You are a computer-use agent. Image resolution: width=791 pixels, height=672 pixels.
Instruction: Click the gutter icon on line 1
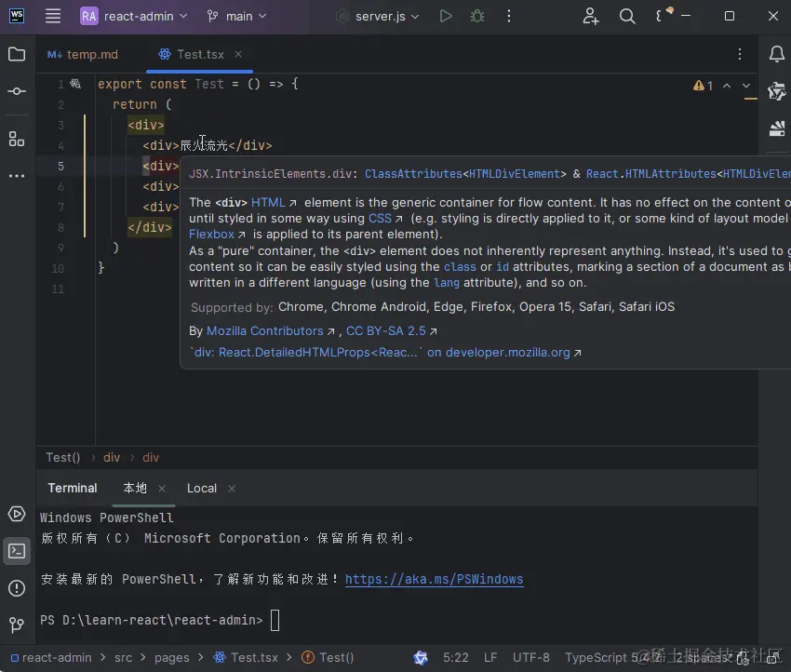click(75, 84)
